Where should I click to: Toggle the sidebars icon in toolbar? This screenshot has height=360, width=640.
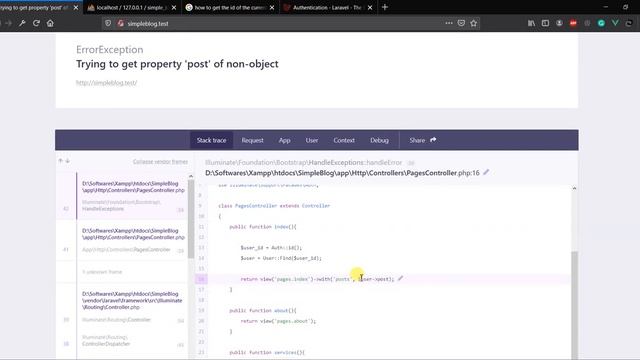545,23
